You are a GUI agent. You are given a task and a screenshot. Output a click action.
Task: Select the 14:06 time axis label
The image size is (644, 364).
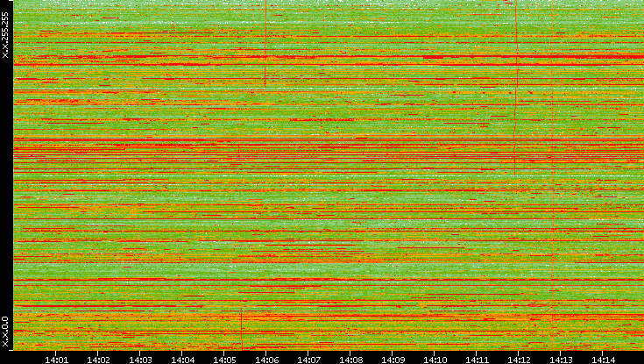pos(266,360)
